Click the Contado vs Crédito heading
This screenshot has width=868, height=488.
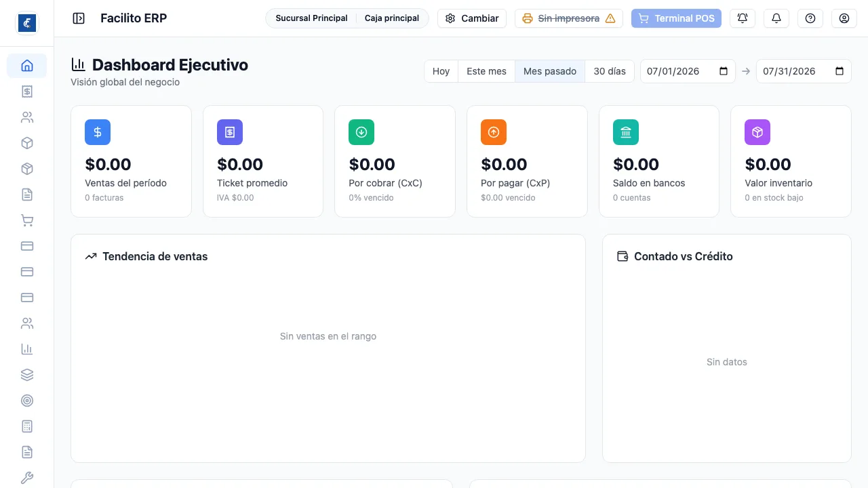tap(684, 256)
